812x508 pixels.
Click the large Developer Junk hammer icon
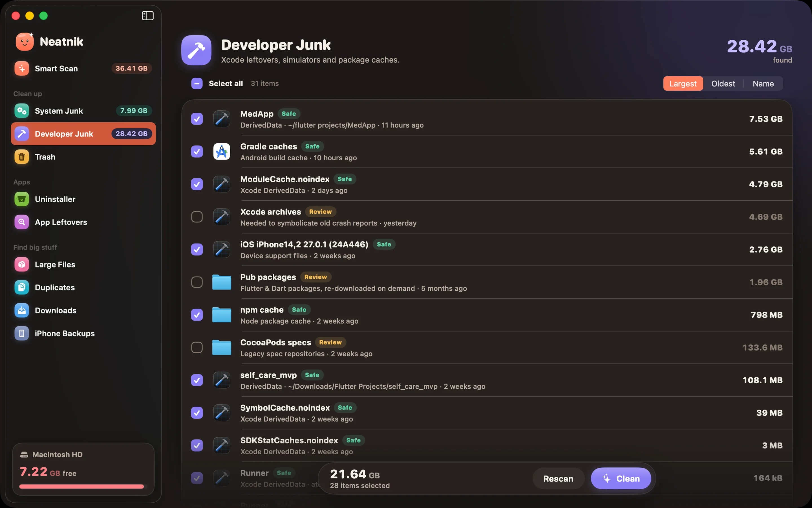196,50
